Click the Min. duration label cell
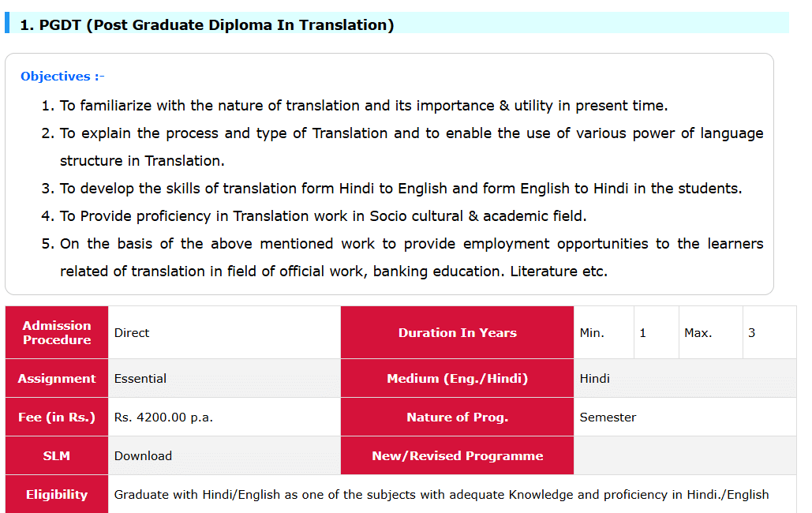 pyautogui.click(x=592, y=333)
